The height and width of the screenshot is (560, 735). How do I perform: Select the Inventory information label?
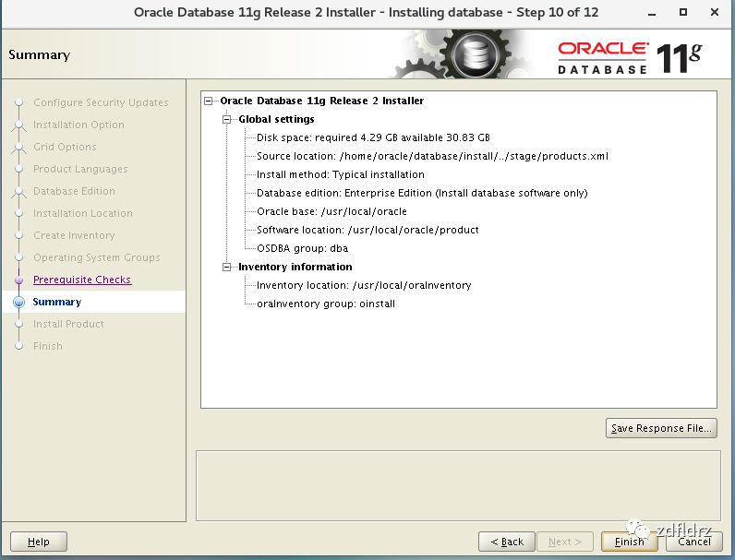point(295,267)
